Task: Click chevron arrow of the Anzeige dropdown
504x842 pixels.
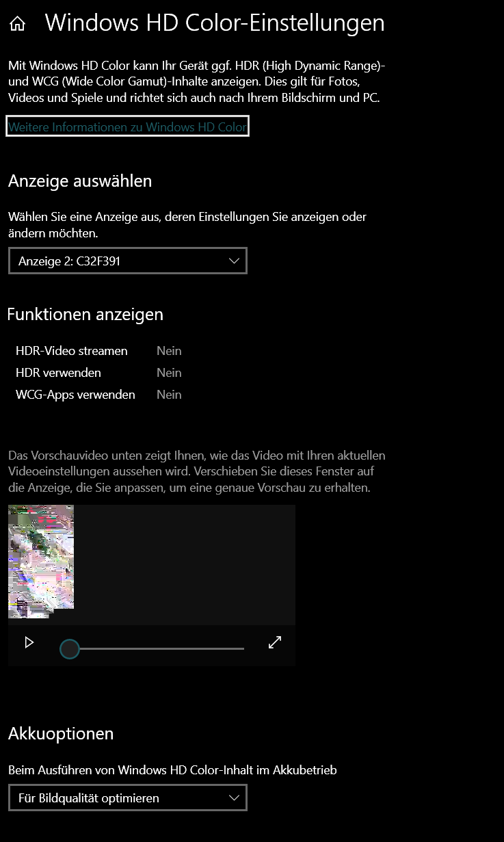Action: tap(234, 261)
